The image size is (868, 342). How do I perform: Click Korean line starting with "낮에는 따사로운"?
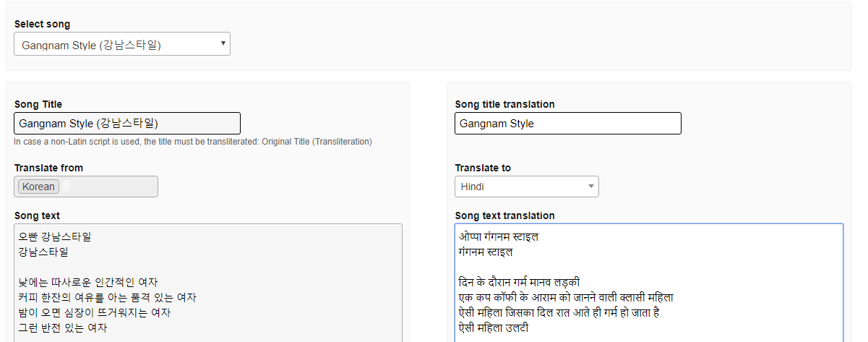(x=88, y=283)
